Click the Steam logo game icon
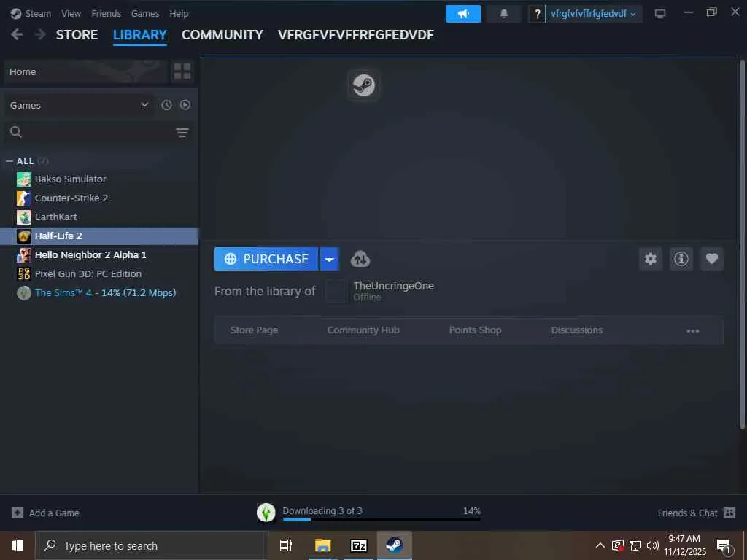747x560 pixels. pos(363,85)
